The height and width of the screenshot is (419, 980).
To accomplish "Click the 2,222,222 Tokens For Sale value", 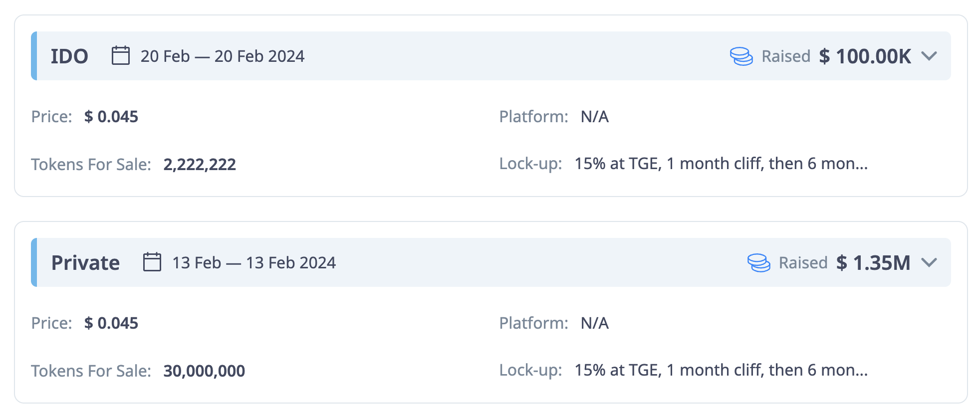I will pyautogui.click(x=200, y=165).
